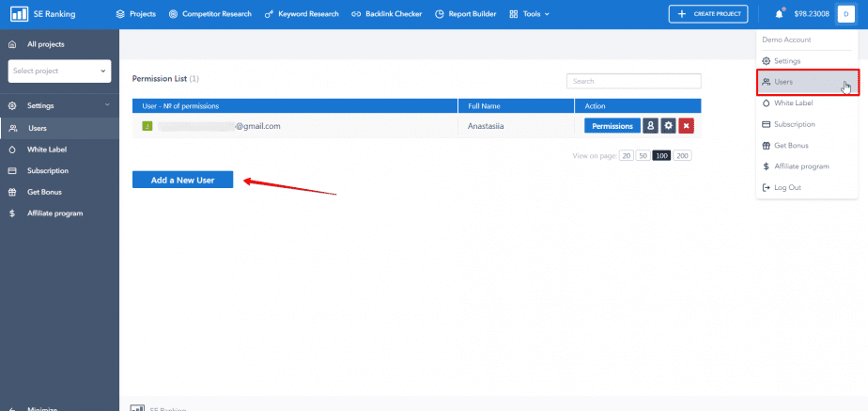The width and height of the screenshot is (868, 411).
Task: Open the Select project dropdown
Action: click(59, 71)
